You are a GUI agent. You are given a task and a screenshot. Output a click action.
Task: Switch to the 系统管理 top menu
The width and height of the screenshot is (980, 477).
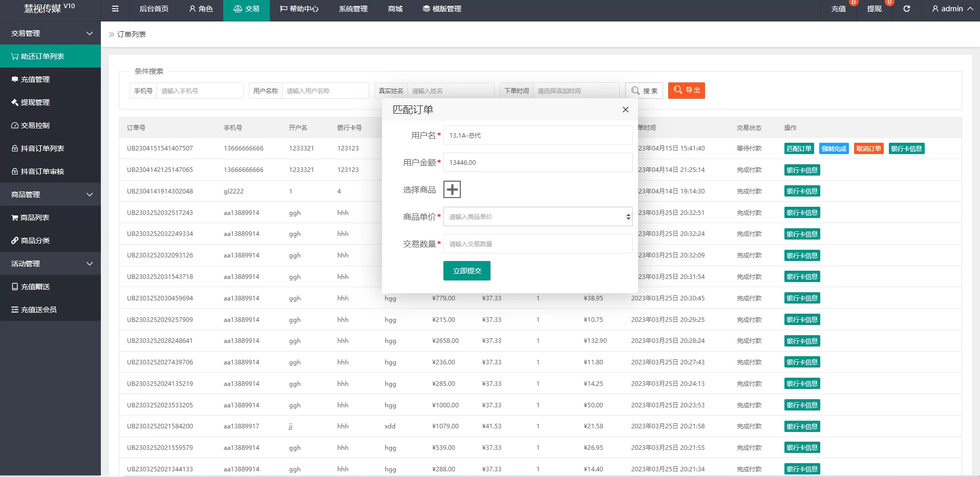[353, 9]
